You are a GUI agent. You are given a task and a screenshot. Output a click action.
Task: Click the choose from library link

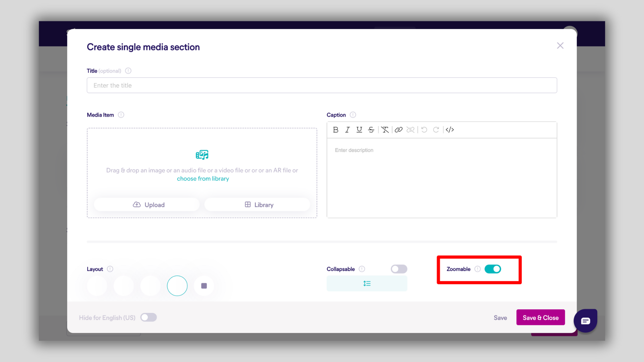point(203,179)
